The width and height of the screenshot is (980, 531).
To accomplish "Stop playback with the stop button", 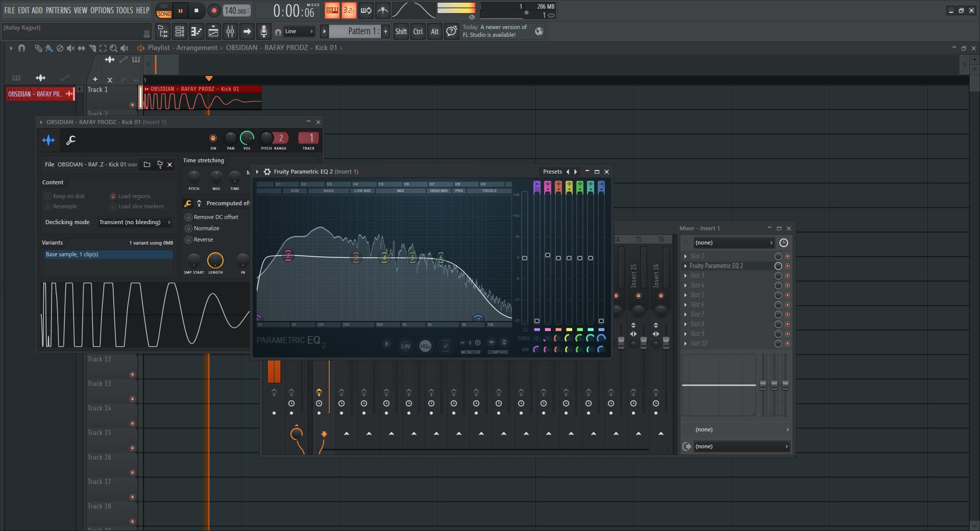I will pos(197,11).
